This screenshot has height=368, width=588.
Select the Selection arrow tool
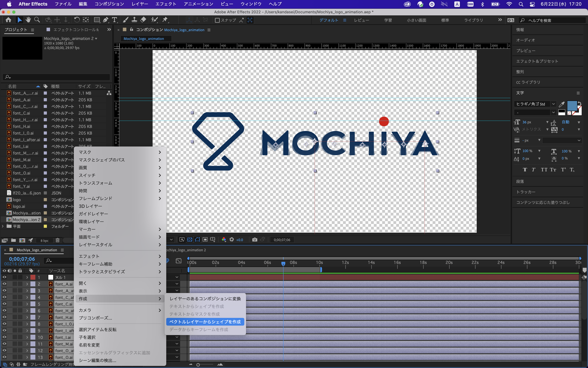[19, 20]
